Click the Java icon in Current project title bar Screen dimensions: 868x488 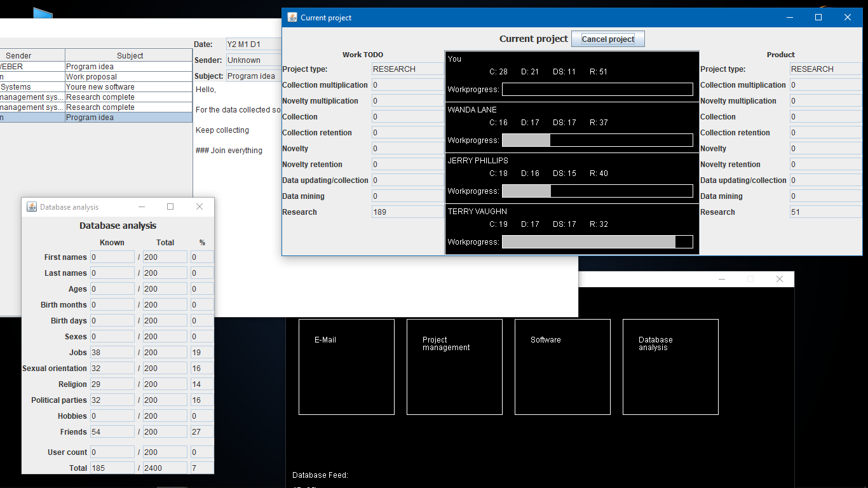(x=292, y=18)
